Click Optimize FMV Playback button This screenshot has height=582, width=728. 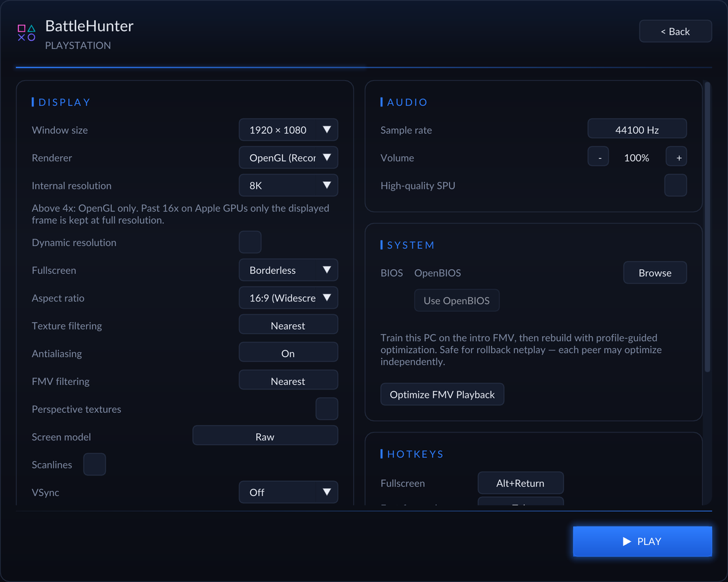443,394
